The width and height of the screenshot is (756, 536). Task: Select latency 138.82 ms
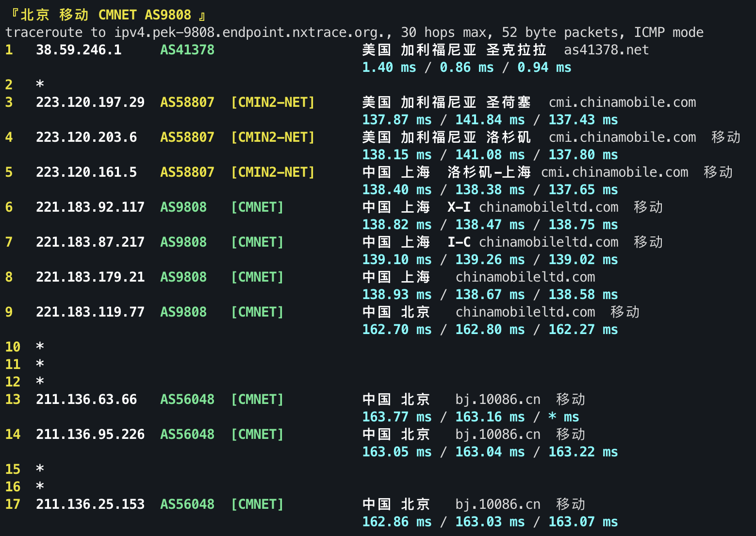(x=397, y=225)
